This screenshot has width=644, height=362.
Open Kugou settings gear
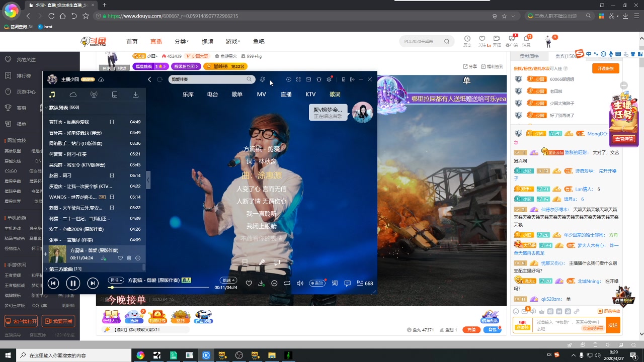point(329,79)
